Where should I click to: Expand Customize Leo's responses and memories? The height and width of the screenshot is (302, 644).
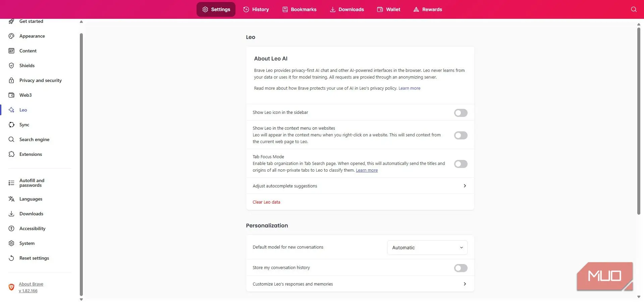[360, 284]
